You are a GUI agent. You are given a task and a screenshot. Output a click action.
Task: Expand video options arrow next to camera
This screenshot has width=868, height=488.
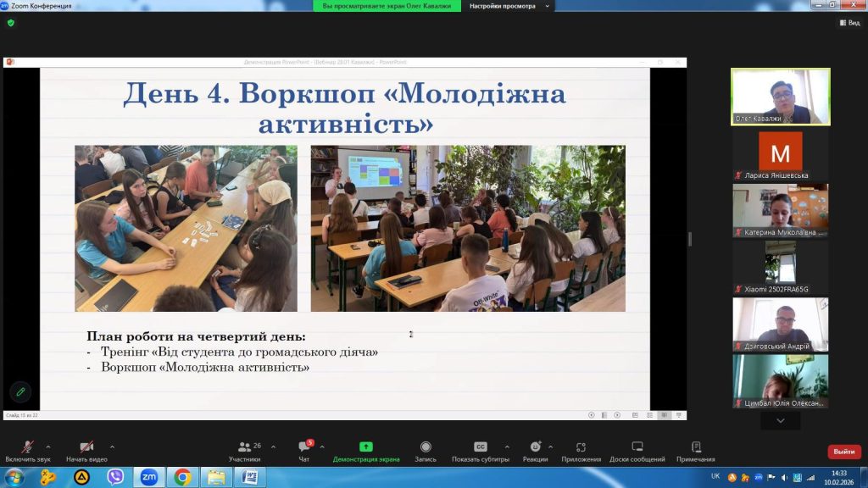112,446
